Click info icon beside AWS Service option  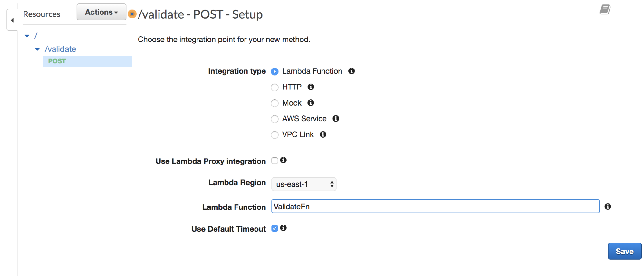pos(336,119)
